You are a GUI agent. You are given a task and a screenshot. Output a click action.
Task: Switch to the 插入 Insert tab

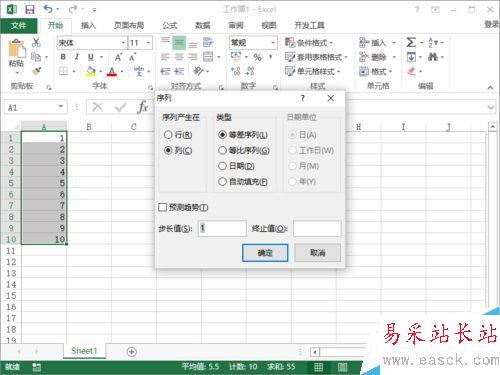(88, 25)
